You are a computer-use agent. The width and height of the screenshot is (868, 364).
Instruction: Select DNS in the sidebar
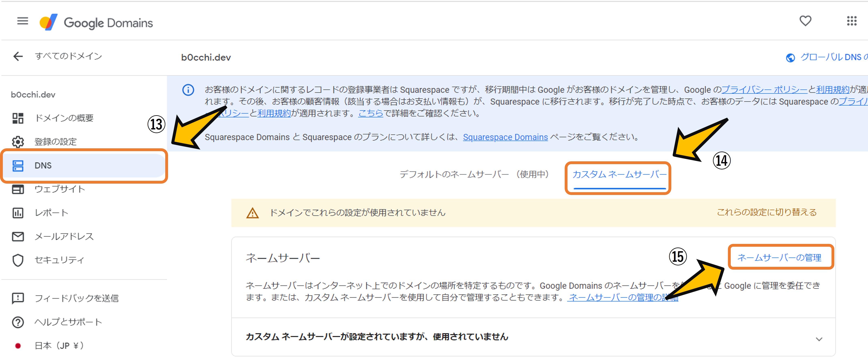point(84,166)
